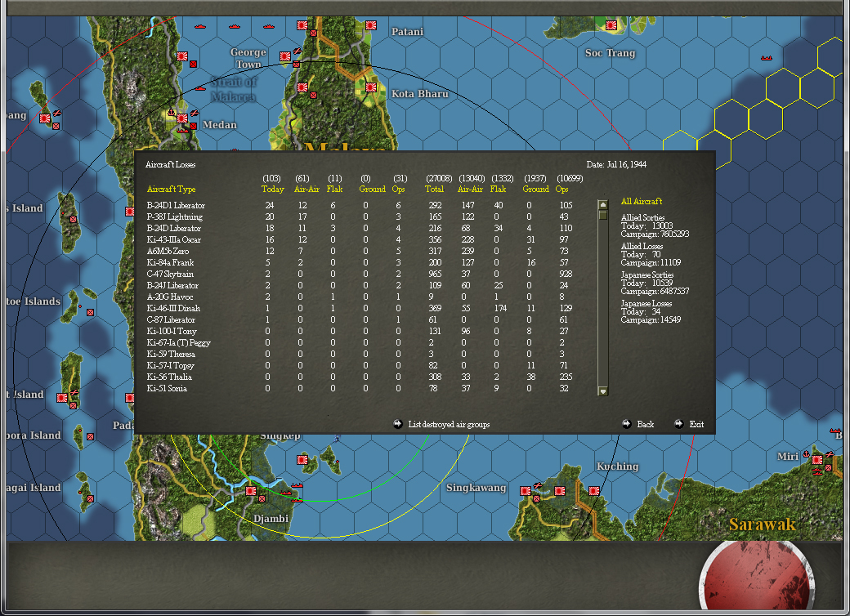Click the scrollbar down arrow in Aircraft Losses
This screenshot has height=616, width=850.
click(x=603, y=391)
